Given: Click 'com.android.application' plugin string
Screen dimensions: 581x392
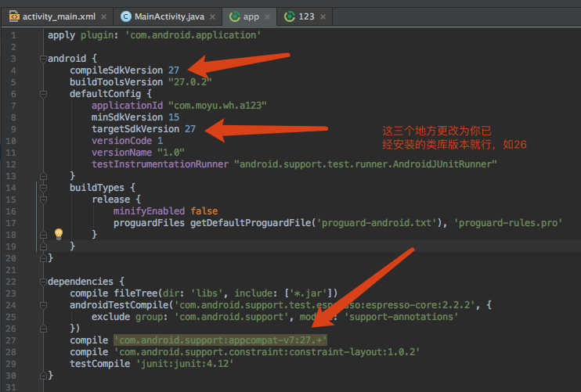Looking at the screenshot, I should pyautogui.click(x=193, y=35).
